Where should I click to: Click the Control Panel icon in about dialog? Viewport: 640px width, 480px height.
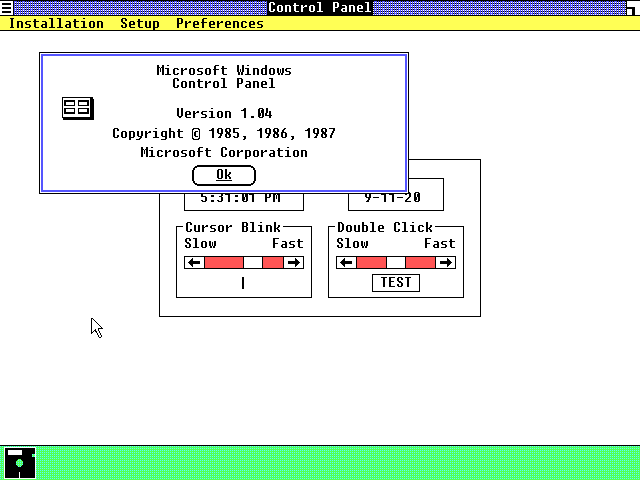[x=78, y=108]
